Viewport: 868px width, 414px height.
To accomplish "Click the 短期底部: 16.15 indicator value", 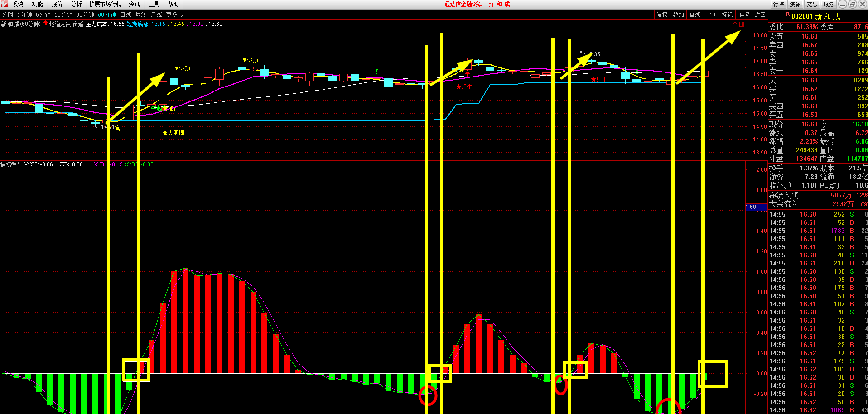I will tap(146, 24).
